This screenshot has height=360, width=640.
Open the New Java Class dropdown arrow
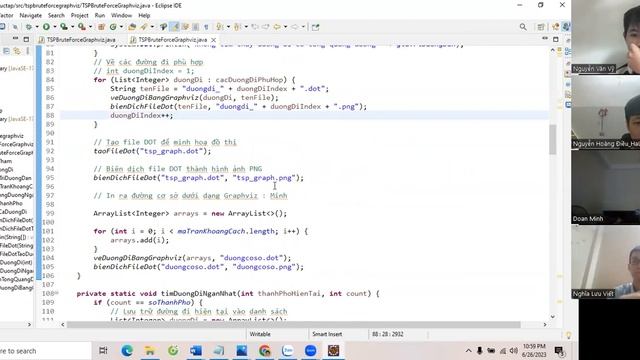121,27
